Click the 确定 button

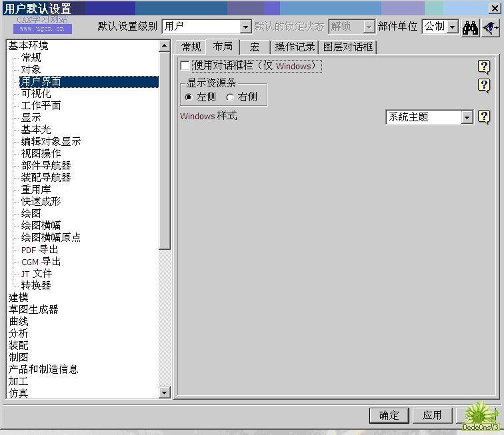pyautogui.click(x=389, y=415)
